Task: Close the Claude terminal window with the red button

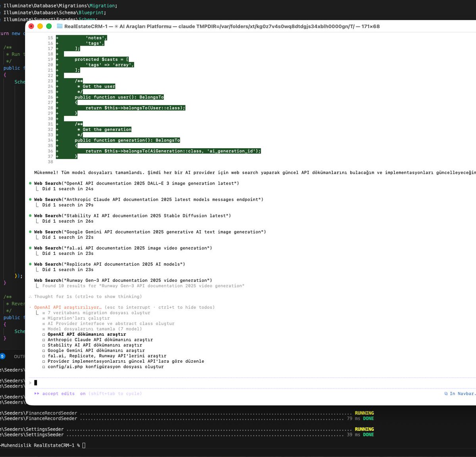Action: tap(31, 26)
